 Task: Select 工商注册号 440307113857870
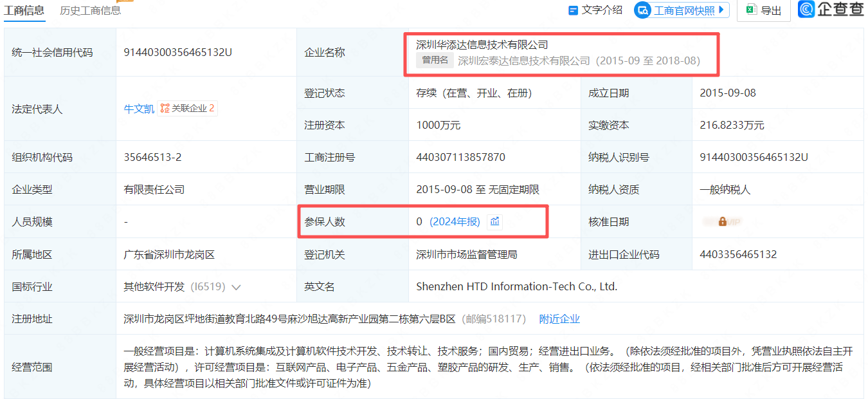(x=460, y=157)
